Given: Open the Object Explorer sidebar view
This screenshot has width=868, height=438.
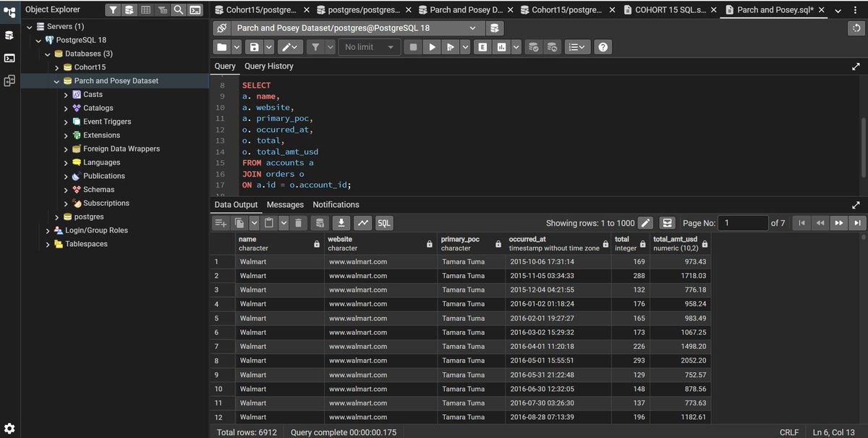Looking at the screenshot, I should (9, 11).
